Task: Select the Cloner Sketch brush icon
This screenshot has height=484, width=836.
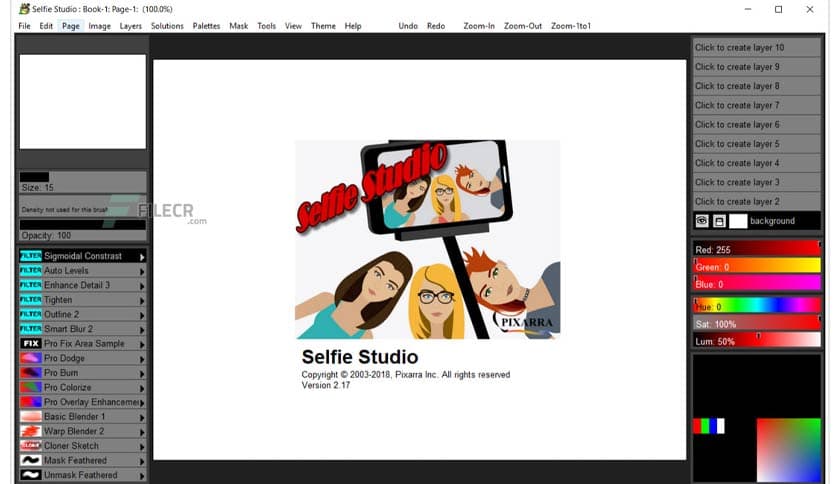Action: [30, 446]
